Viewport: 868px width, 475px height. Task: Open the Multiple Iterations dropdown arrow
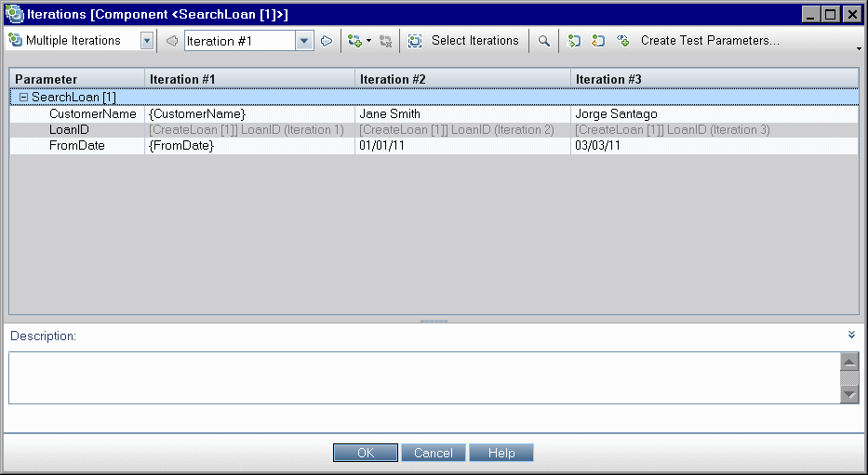tap(147, 41)
